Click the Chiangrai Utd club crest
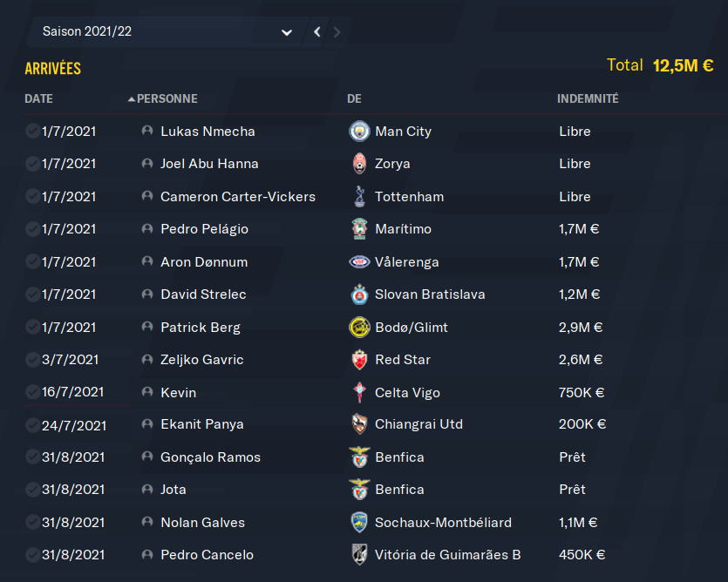Screen dimensions: 728x582 click(x=358, y=424)
